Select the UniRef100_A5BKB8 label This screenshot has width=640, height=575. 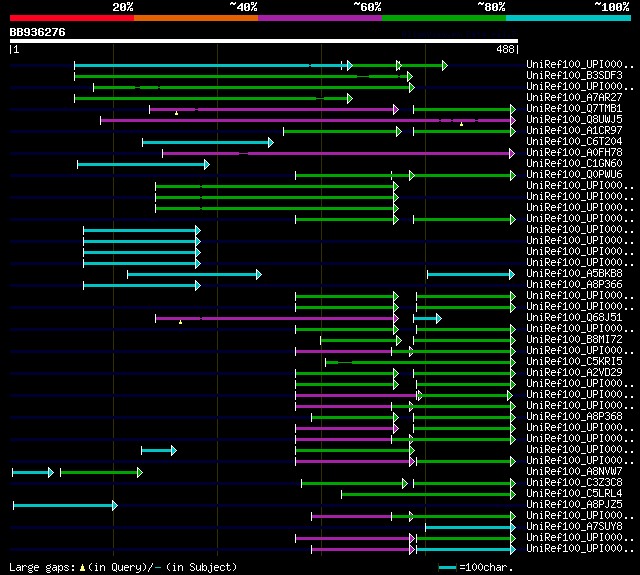click(574, 273)
